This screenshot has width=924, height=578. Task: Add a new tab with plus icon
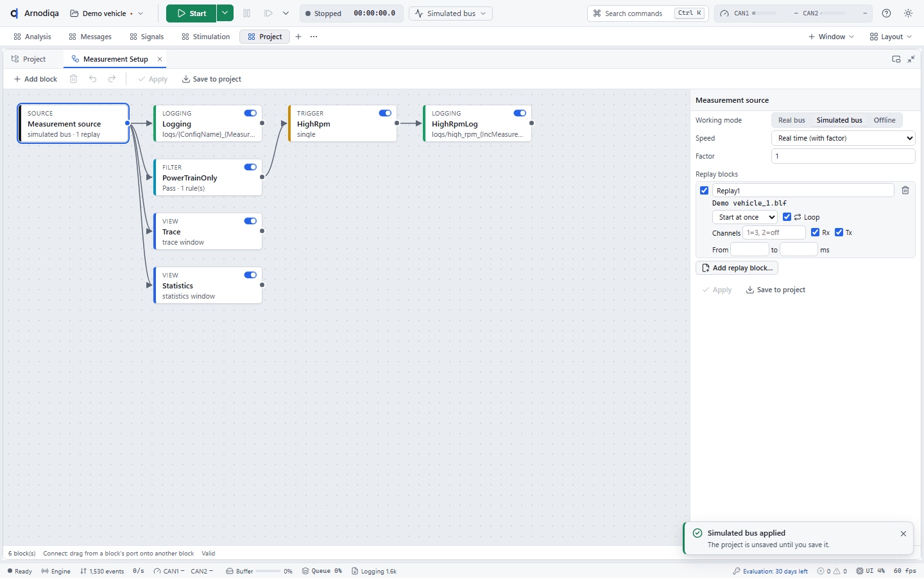[298, 37]
